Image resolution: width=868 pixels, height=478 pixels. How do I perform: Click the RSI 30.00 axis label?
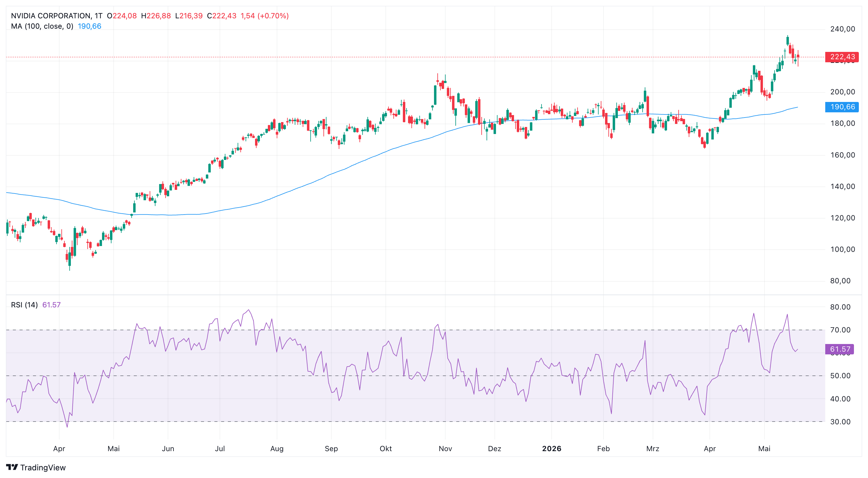(841, 422)
